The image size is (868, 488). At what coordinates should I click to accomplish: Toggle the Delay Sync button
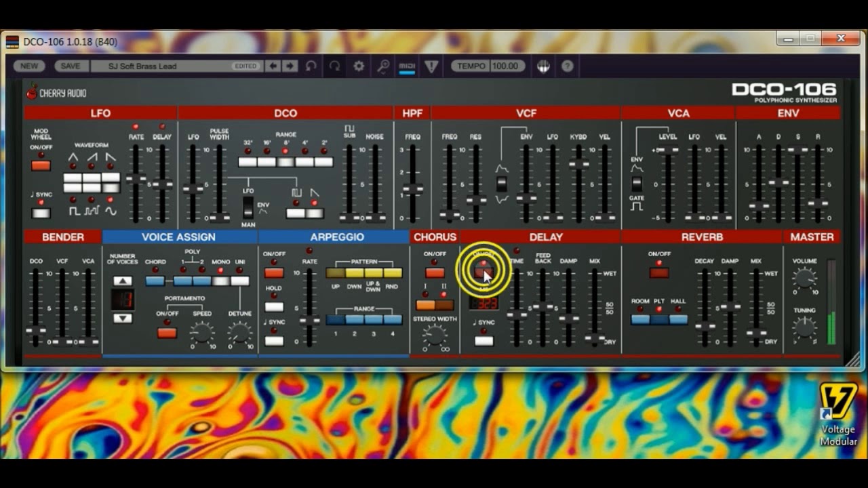[x=484, y=341]
